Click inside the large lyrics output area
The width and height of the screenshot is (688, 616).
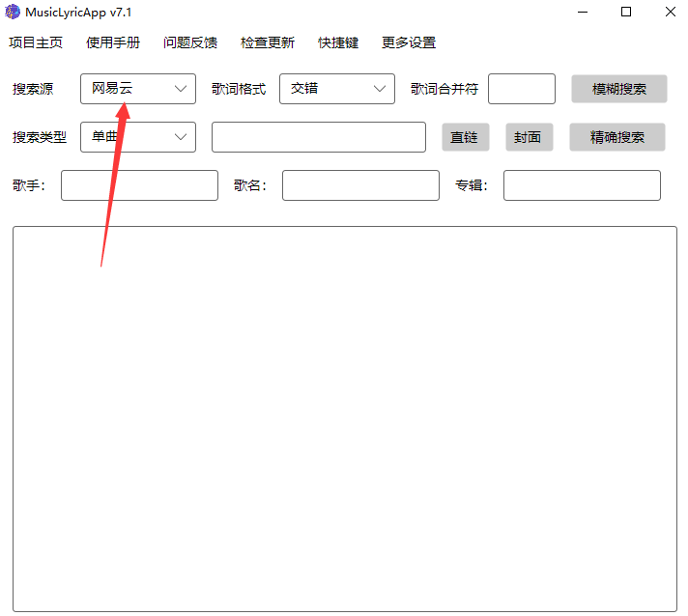click(345, 419)
